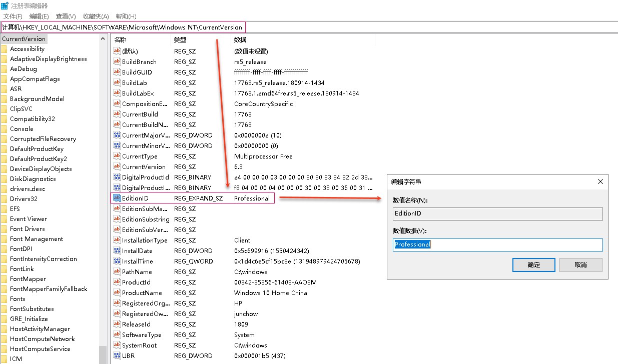Click the AppCompatFlags folder icon
This screenshot has width=618, height=364.
4,79
